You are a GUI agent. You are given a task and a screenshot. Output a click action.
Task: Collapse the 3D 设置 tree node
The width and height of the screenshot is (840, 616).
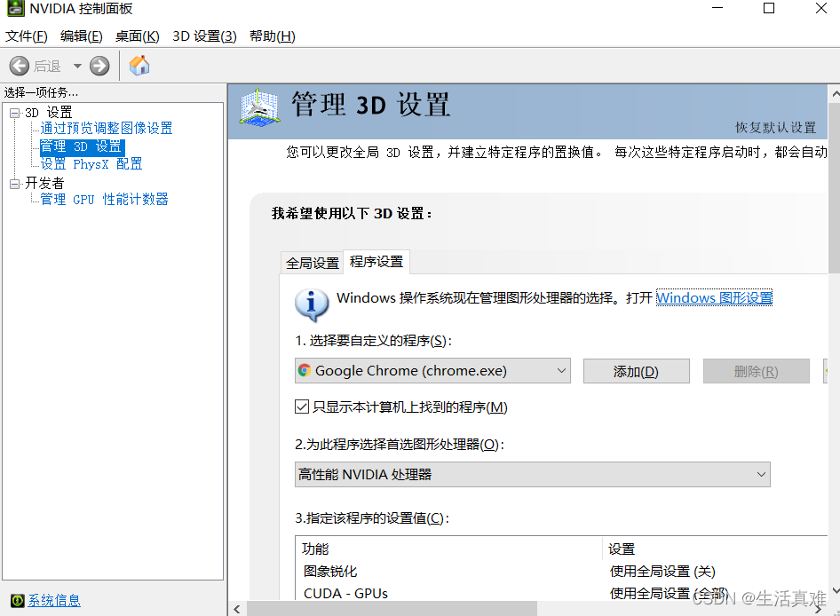(15, 113)
